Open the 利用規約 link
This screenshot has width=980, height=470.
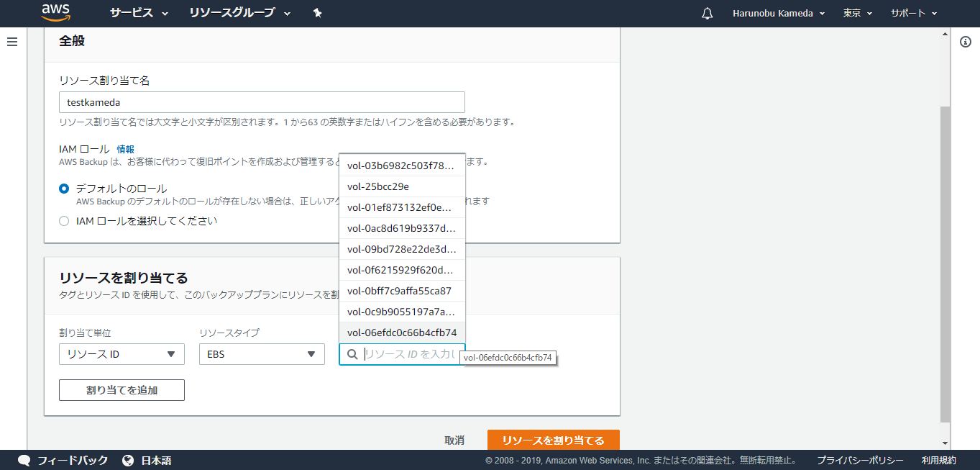(x=939, y=461)
